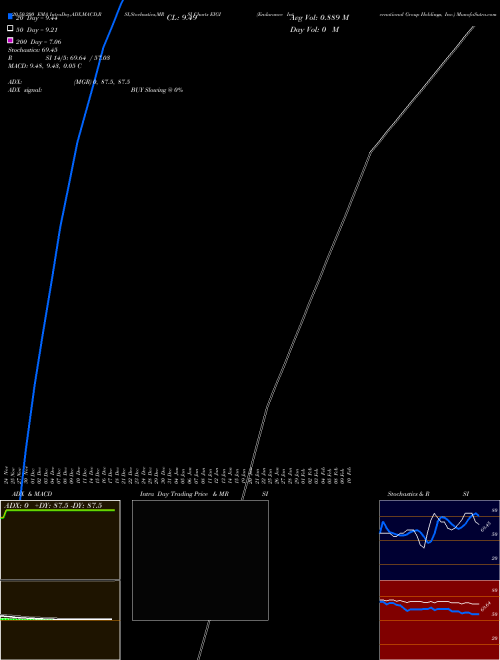Click the 'ADX: 0 +DY: 87.5 -DY: 87.5' readout

coord(53,506)
